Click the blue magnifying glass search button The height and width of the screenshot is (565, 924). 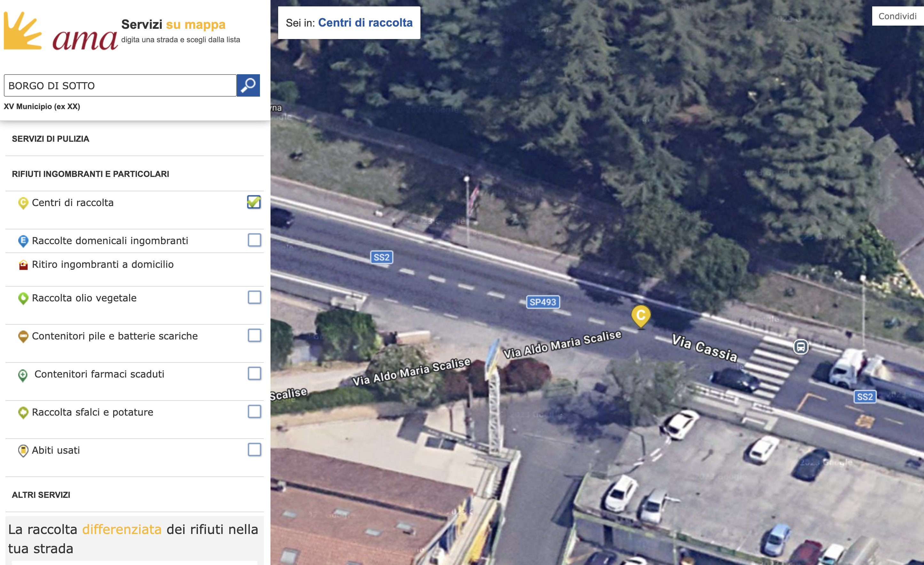(x=248, y=85)
